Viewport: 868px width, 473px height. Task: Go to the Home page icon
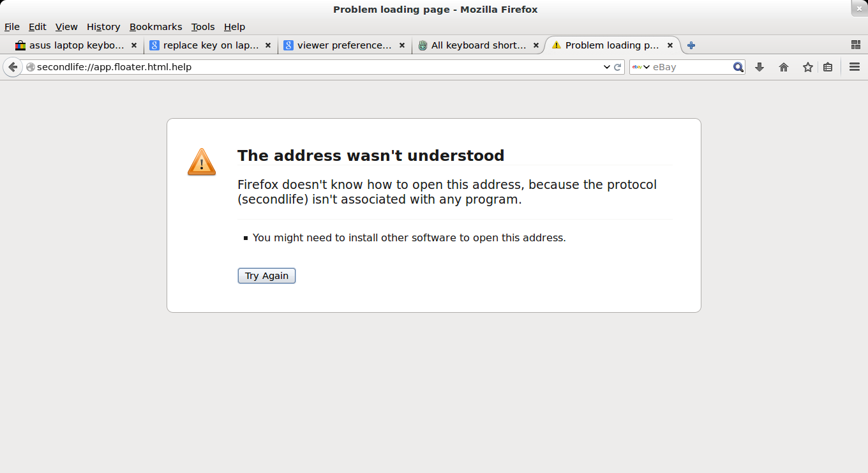[784, 67]
